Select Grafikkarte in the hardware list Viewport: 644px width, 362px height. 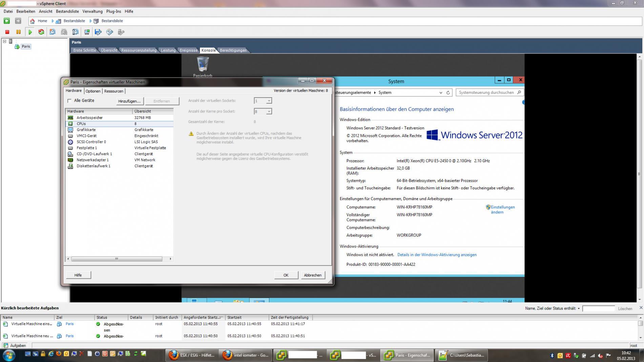(x=119, y=130)
